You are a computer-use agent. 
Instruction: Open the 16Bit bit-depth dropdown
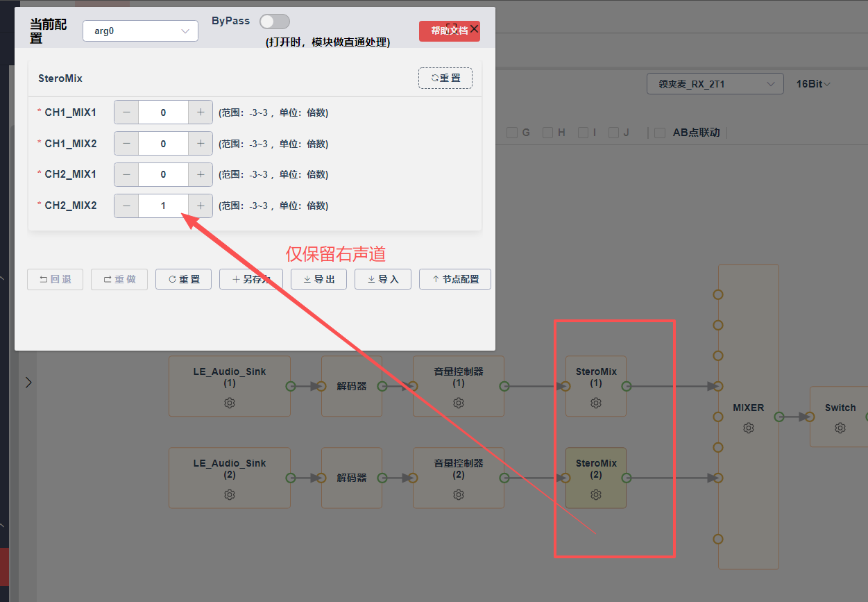[x=813, y=84]
